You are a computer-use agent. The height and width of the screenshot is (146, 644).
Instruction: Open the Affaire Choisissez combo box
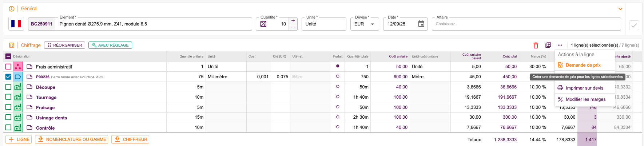coord(526,24)
